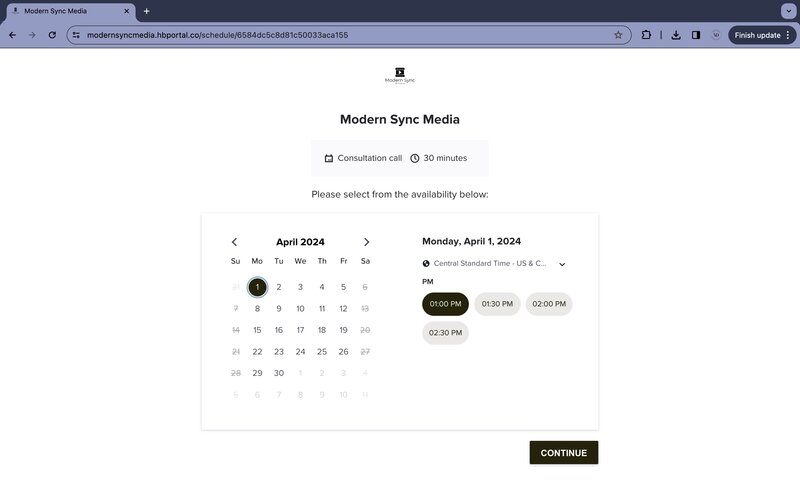
Task: Select April 1 on the calendar
Action: 257,287
